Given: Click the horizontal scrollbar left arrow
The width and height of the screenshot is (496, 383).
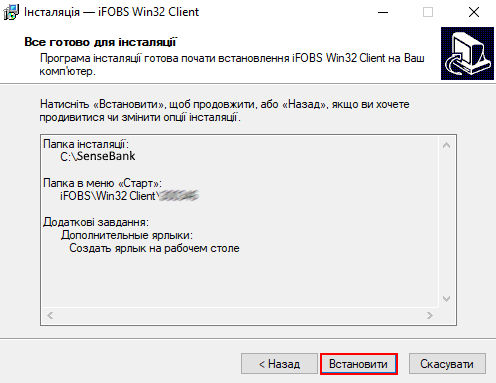Looking at the screenshot, I should [50, 315].
